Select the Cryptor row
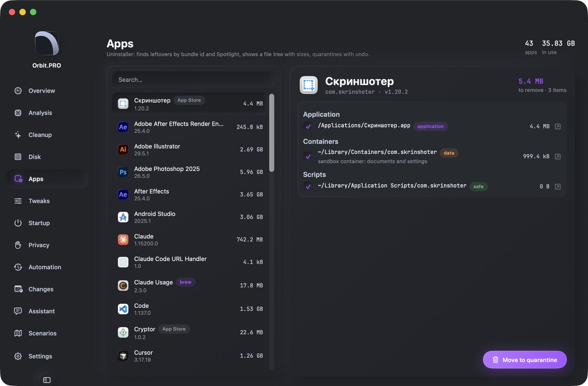588x386 pixels. pyautogui.click(x=190, y=332)
